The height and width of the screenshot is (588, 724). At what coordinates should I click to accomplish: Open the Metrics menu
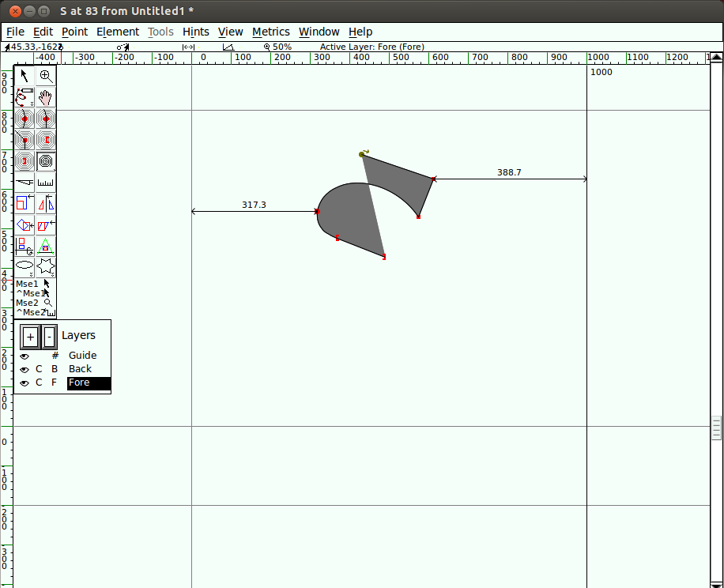pos(270,32)
